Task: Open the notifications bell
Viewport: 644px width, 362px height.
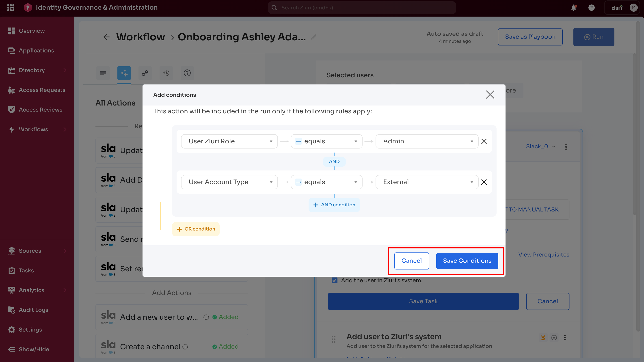Action: (573, 8)
